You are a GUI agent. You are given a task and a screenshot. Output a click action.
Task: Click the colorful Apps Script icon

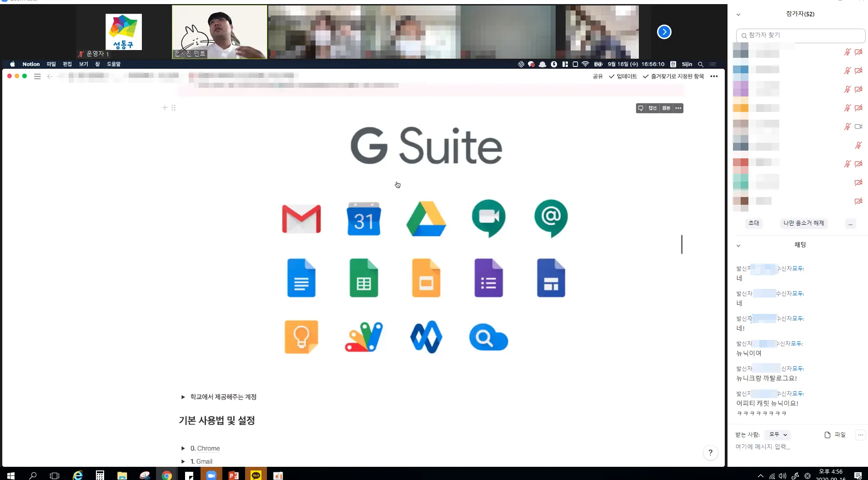(364, 337)
